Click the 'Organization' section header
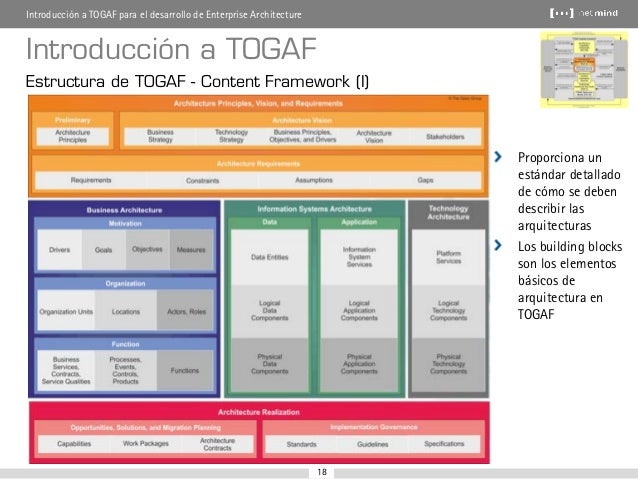Screen dimensions: 638x479 click(x=125, y=283)
